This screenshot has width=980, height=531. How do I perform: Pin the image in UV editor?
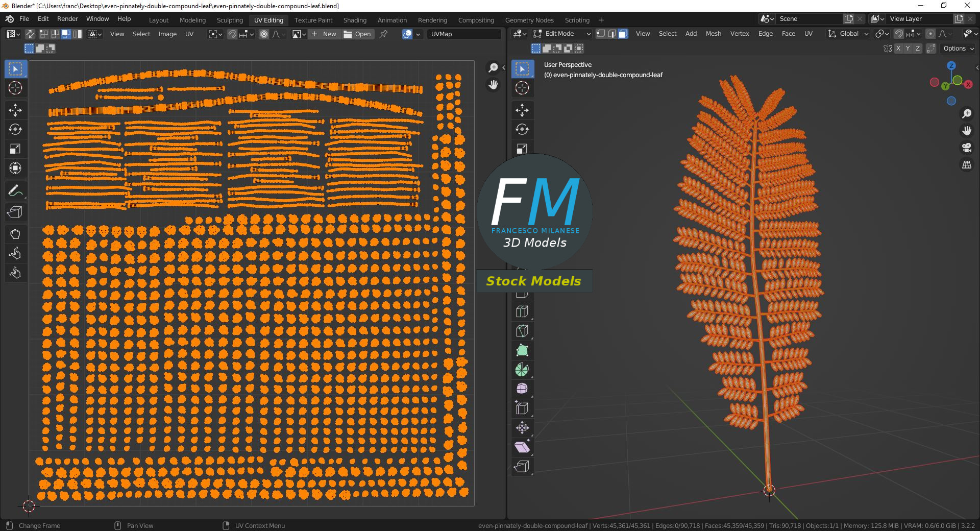click(x=384, y=34)
